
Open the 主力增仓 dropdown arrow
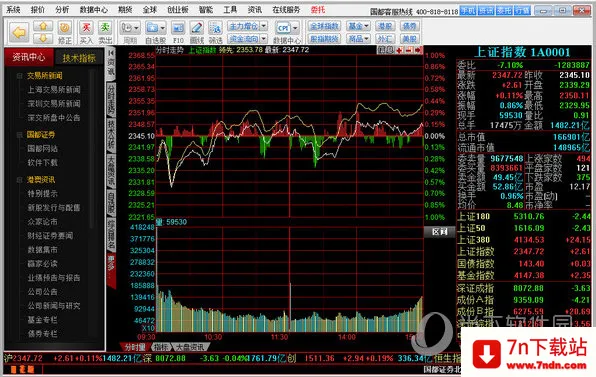pos(264,26)
